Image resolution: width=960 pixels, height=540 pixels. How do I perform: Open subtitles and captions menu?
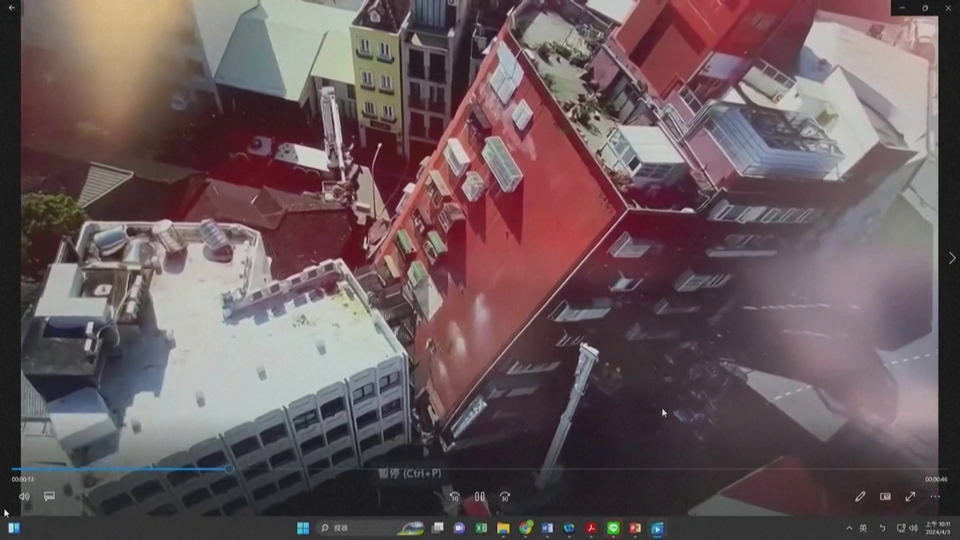tap(49, 497)
